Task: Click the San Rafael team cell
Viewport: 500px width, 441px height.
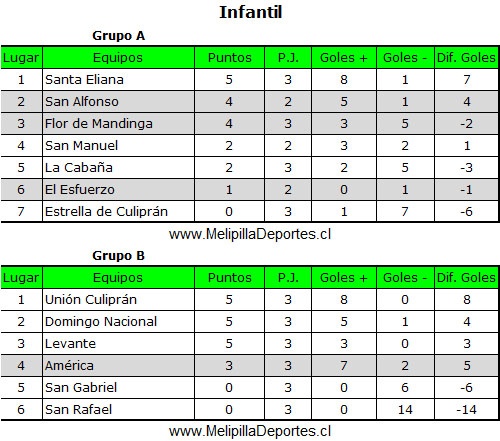Action: [118, 410]
